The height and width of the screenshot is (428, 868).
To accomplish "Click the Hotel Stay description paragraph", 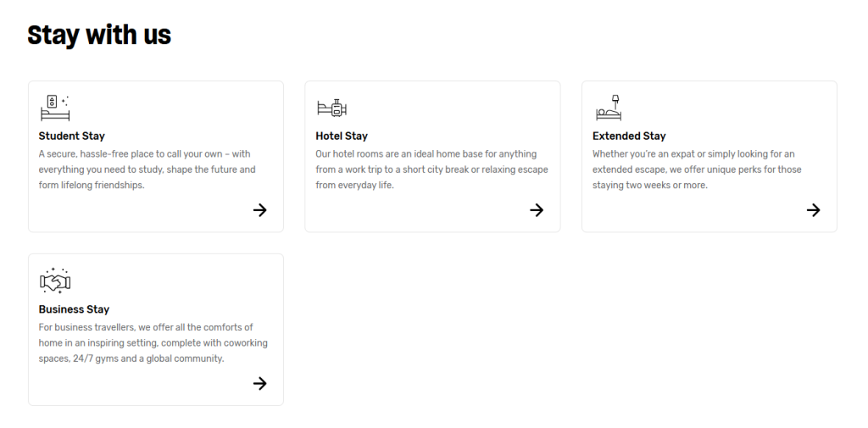I will click(x=431, y=170).
